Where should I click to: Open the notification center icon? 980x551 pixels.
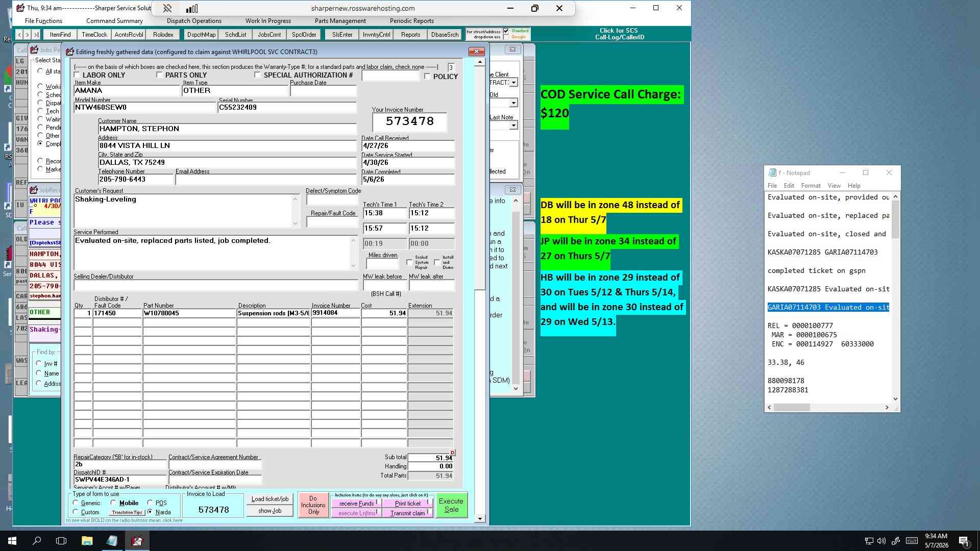coord(964,541)
